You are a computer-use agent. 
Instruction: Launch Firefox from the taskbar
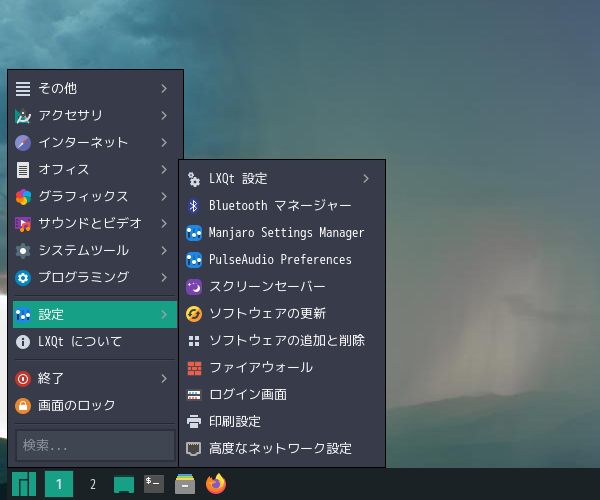(x=216, y=484)
